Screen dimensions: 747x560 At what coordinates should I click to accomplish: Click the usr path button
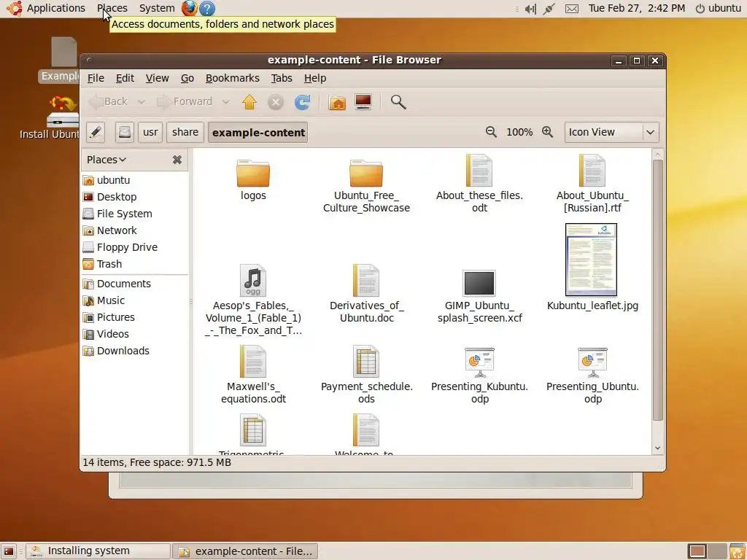pyautogui.click(x=150, y=133)
